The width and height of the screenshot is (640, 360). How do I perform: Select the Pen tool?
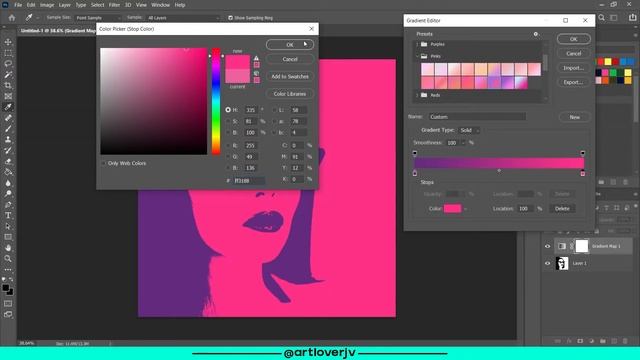(8, 204)
